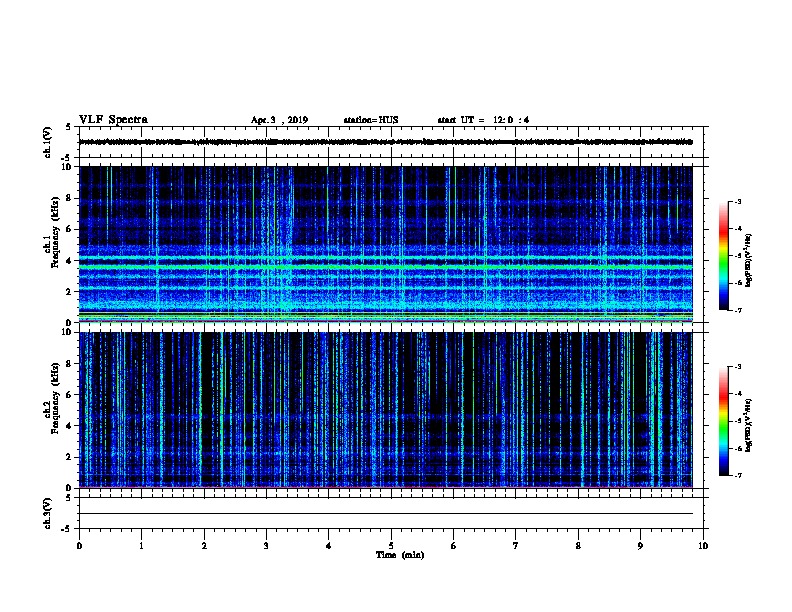Viewport: 792px width, 612px height.
Task: Click the ch.1 frequency tick label "8"
Action: 69,198
